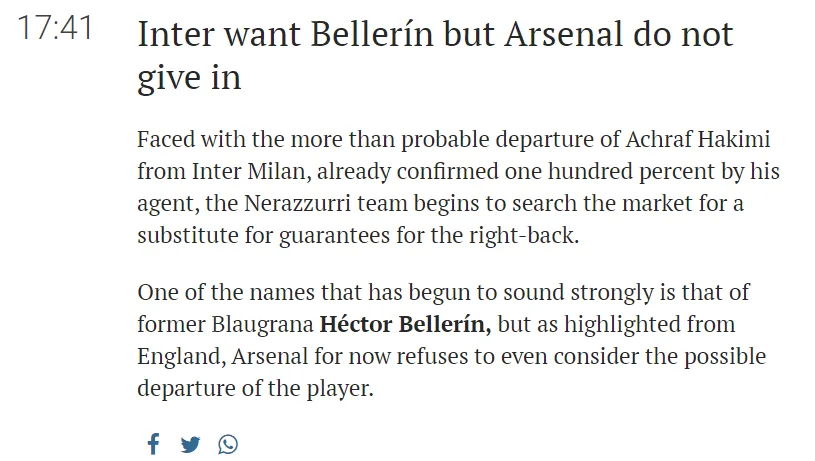Click the word 'agent' in the first paragraph
Screen dimensions: 815x461
164,203
